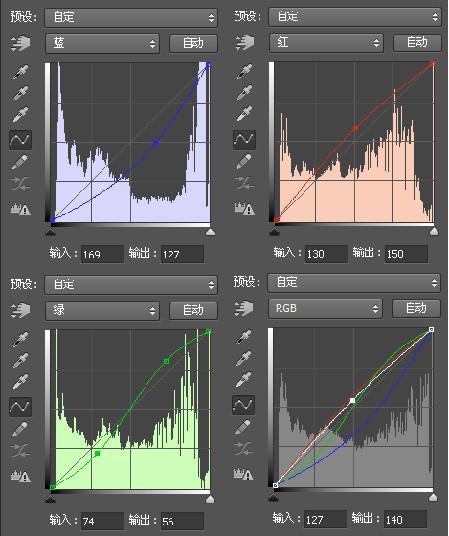Open the 预设 自定 dropdown above RGB channel
The width and height of the screenshot is (449, 536).
(354, 282)
